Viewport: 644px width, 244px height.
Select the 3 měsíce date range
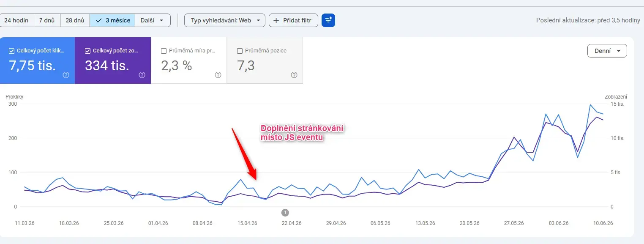[112, 20]
